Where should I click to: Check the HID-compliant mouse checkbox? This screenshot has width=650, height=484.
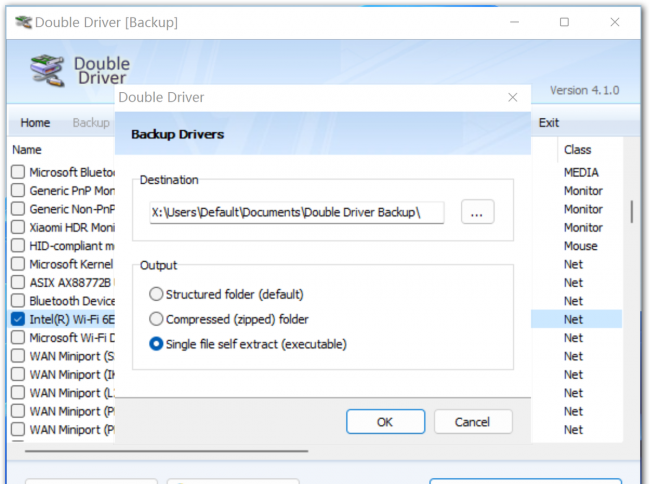click(18, 245)
